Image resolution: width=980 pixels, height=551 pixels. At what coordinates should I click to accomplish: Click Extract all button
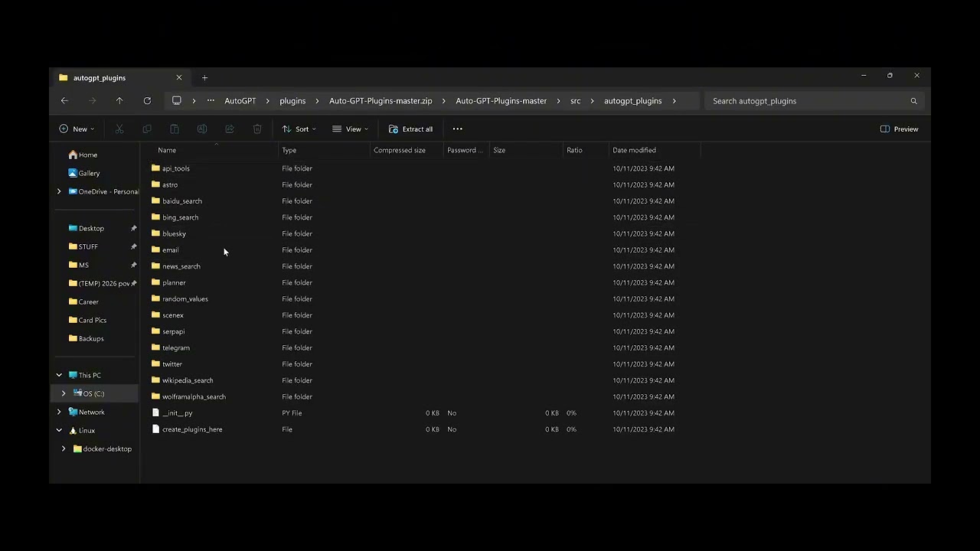pyautogui.click(x=410, y=129)
